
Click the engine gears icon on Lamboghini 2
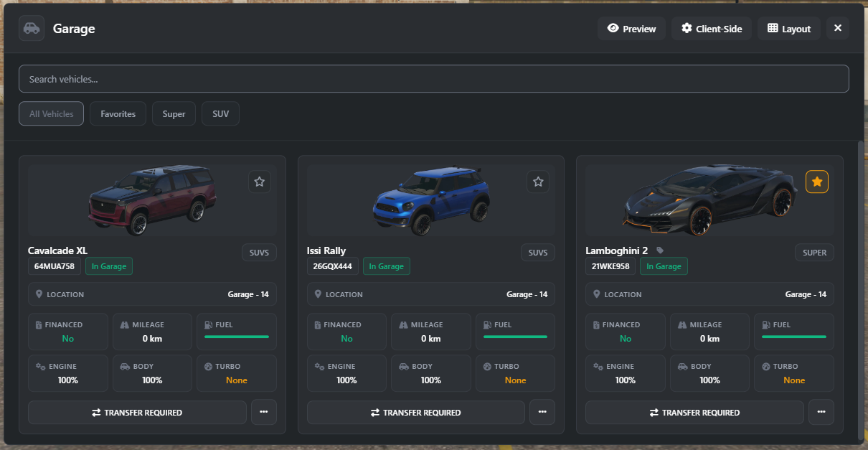tap(598, 366)
